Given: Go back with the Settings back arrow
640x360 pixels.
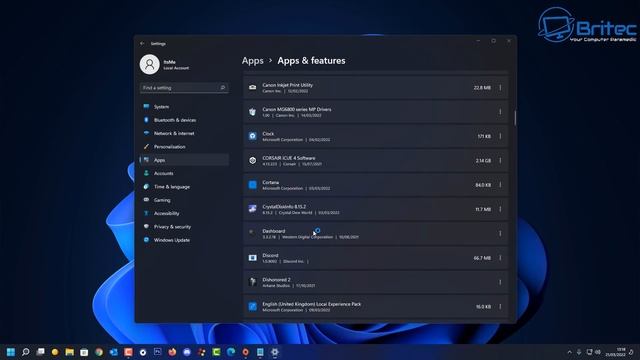Looking at the screenshot, I should 142,43.
